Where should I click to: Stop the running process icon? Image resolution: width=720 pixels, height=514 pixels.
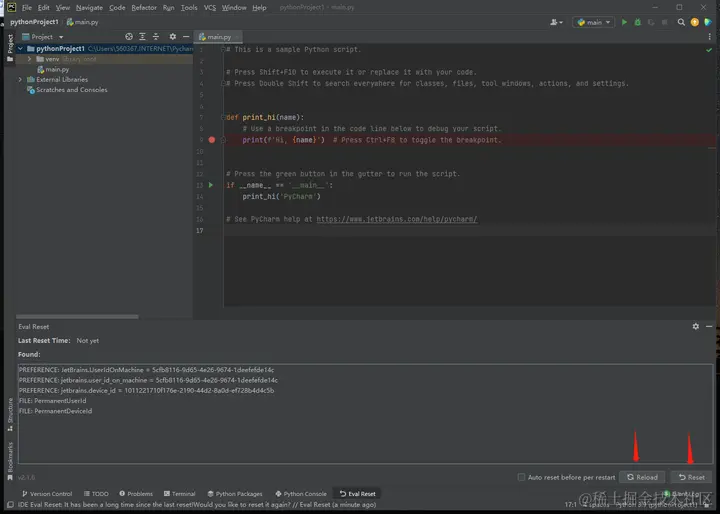[664, 22]
